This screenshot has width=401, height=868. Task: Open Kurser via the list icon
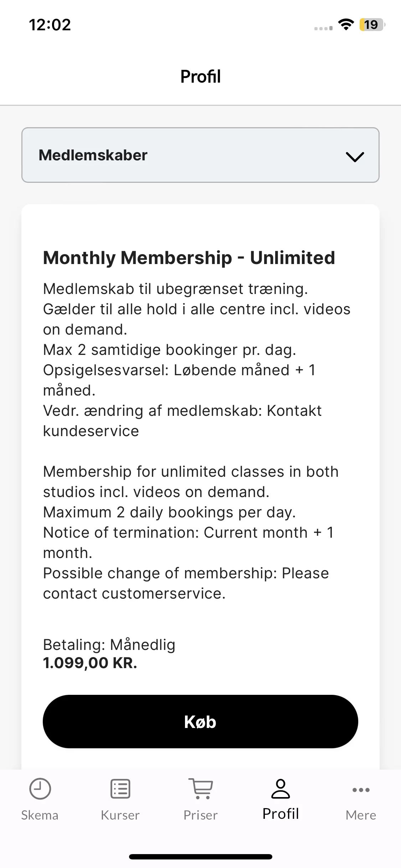(120, 789)
